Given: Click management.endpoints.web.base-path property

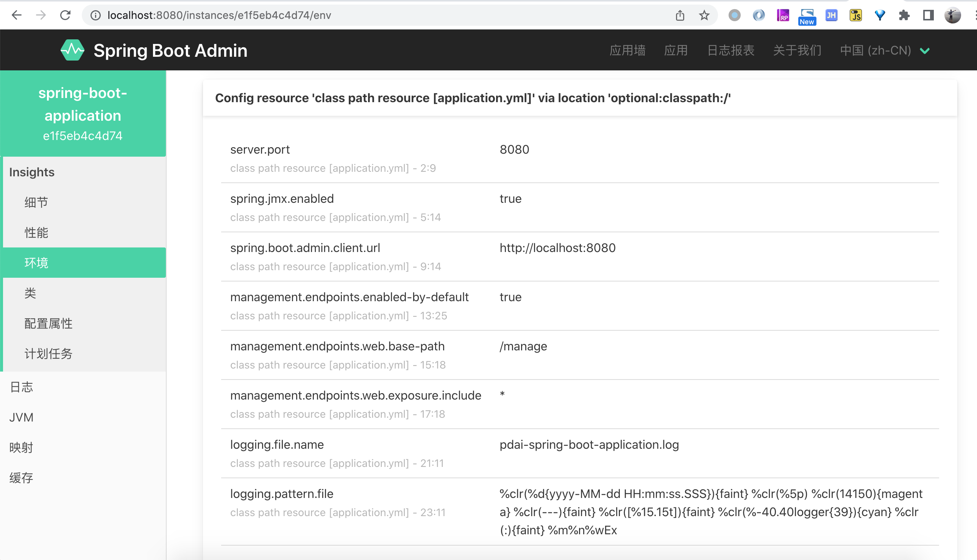Looking at the screenshot, I should point(337,347).
